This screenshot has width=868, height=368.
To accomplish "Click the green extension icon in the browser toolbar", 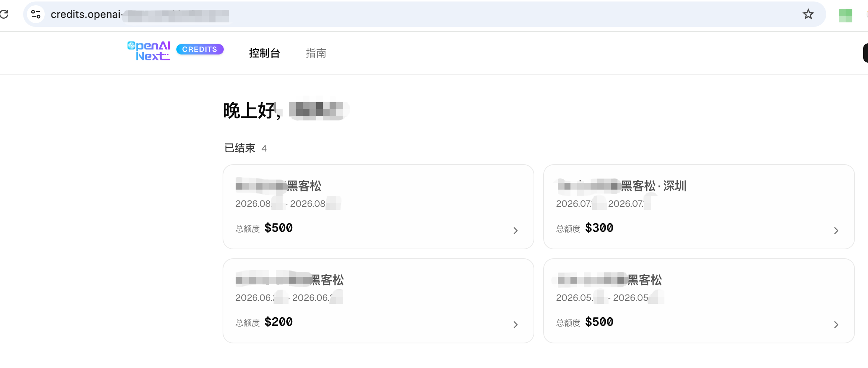I will coord(845,15).
